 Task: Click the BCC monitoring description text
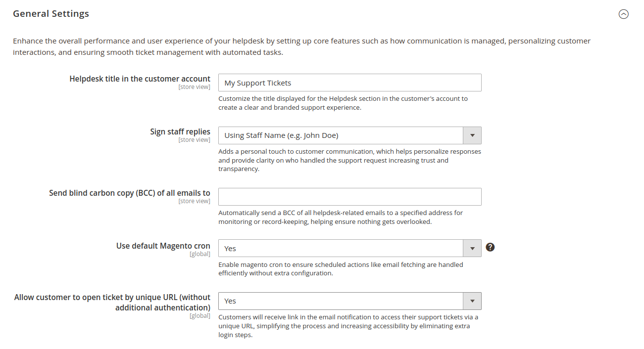(x=341, y=217)
